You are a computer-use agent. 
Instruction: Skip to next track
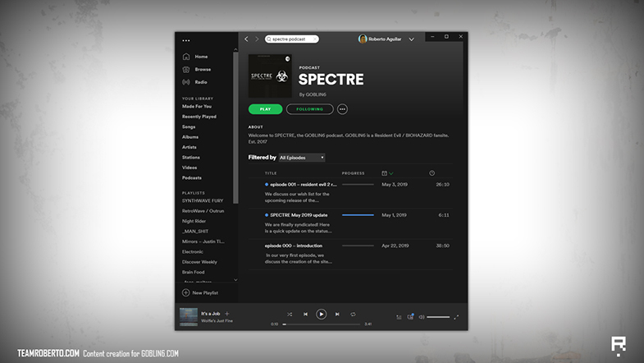[x=337, y=314]
